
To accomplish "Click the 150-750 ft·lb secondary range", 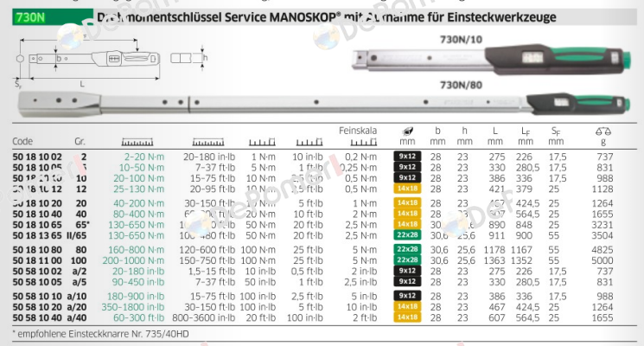I will [207, 260].
